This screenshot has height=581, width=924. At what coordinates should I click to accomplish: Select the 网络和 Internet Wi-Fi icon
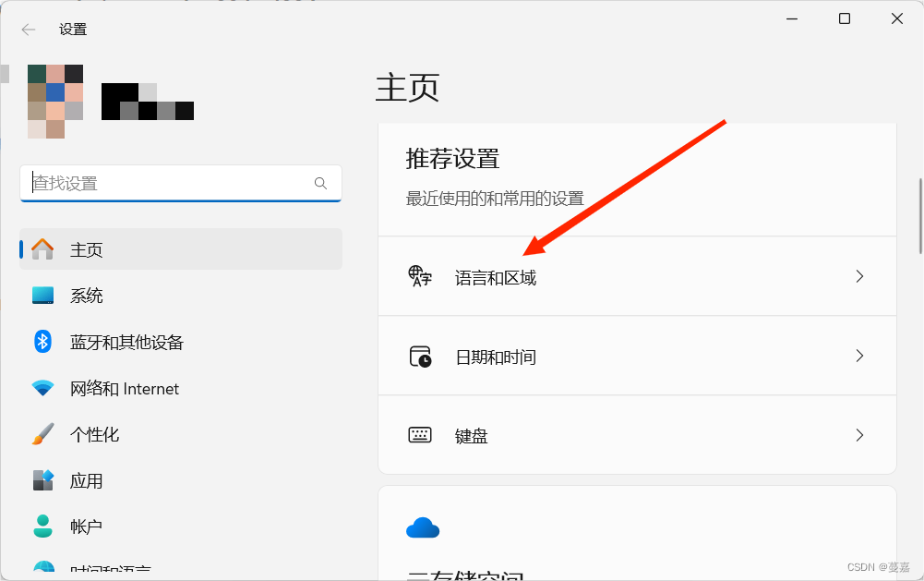tap(42, 388)
